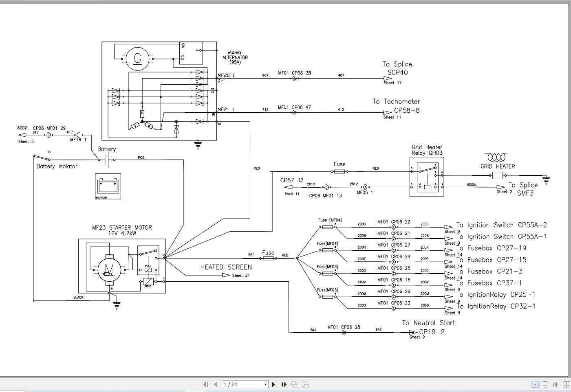Click the To Splice SCP40 reference

[397, 68]
